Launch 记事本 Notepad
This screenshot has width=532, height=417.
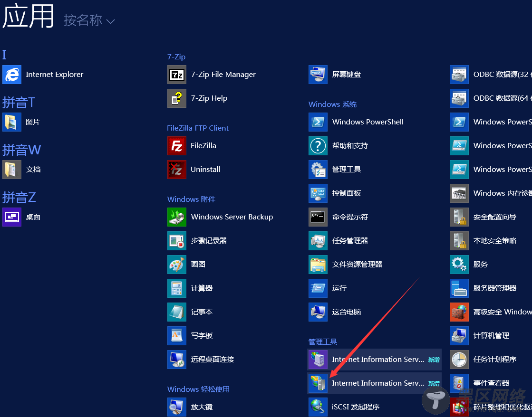coord(190,312)
